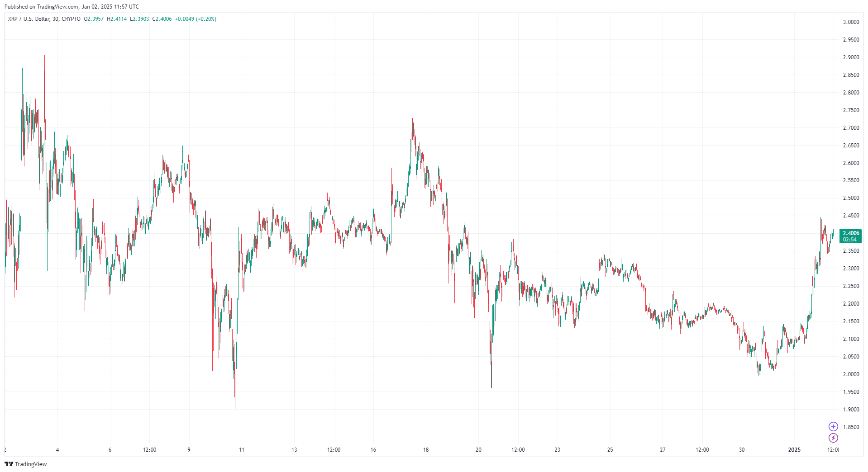Viewport: 868px width, 472px height.
Task: Click the 2.5000 price axis label
Action: pos(851,198)
